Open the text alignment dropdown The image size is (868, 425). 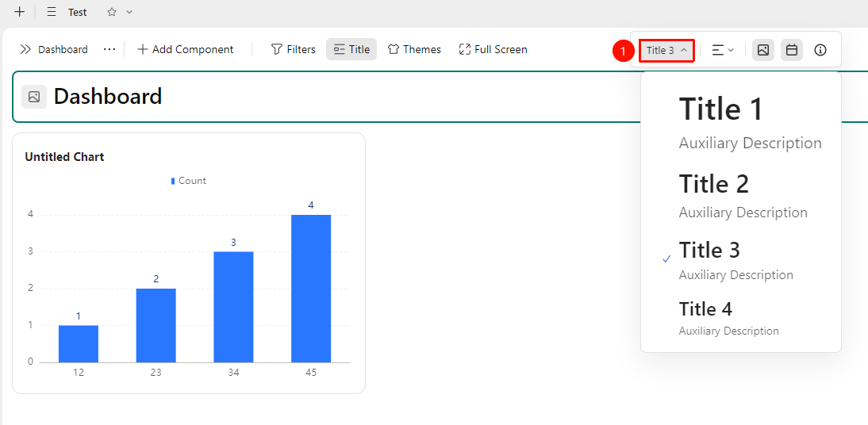click(723, 51)
